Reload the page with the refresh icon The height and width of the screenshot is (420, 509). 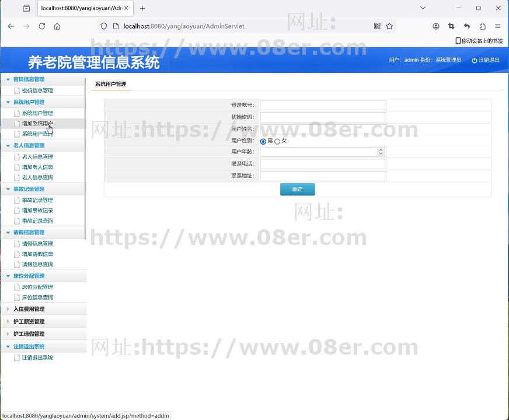(x=42, y=26)
